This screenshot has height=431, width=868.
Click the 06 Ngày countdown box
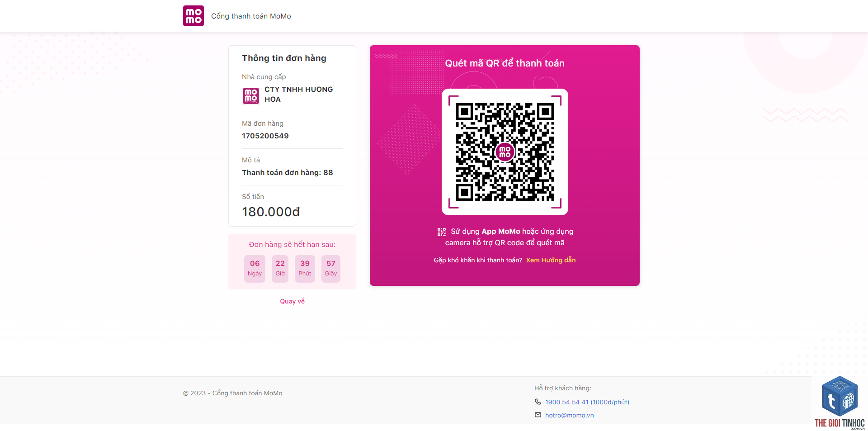(255, 269)
